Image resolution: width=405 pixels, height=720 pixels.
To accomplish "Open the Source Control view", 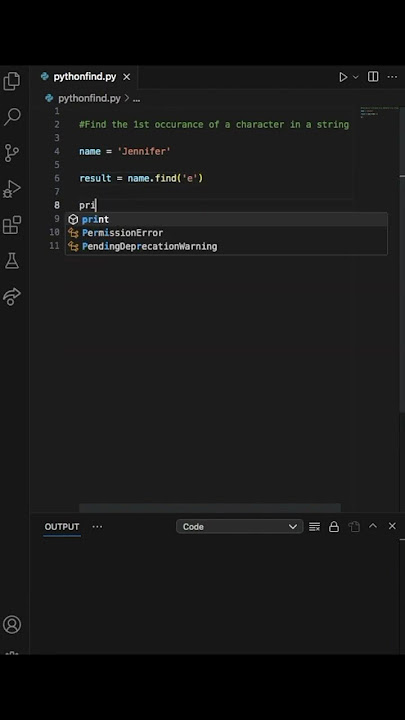I will pyautogui.click(x=12, y=153).
